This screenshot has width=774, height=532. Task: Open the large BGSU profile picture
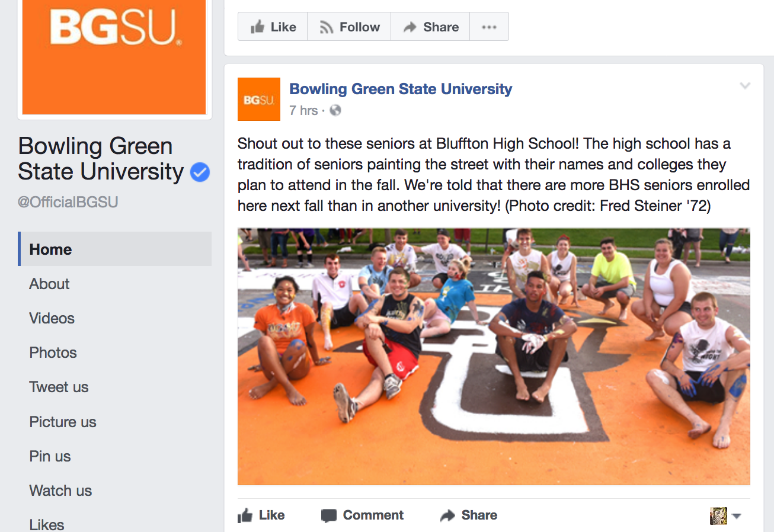click(x=114, y=56)
